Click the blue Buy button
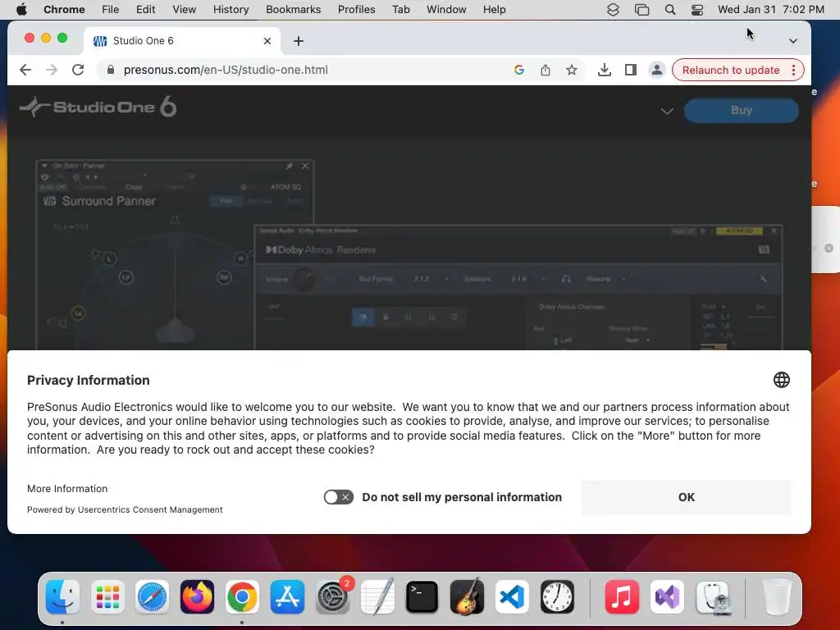Screen dimensions: 840x630 pyautogui.click(x=741, y=111)
